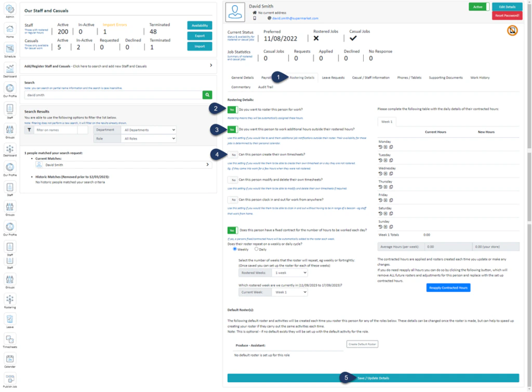The width and height of the screenshot is (532, 392).
Task: Open the Publish Job sidebar icon
Action: click(x=10, y=380)
